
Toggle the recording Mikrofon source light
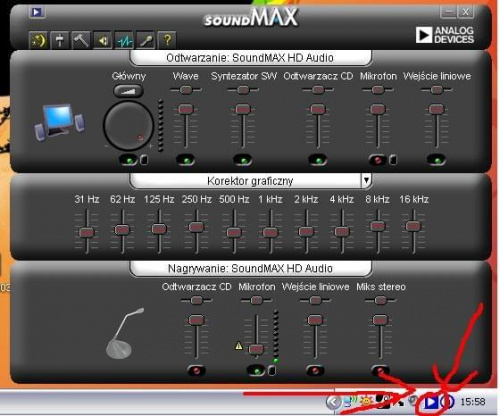[x=256, y=370]
